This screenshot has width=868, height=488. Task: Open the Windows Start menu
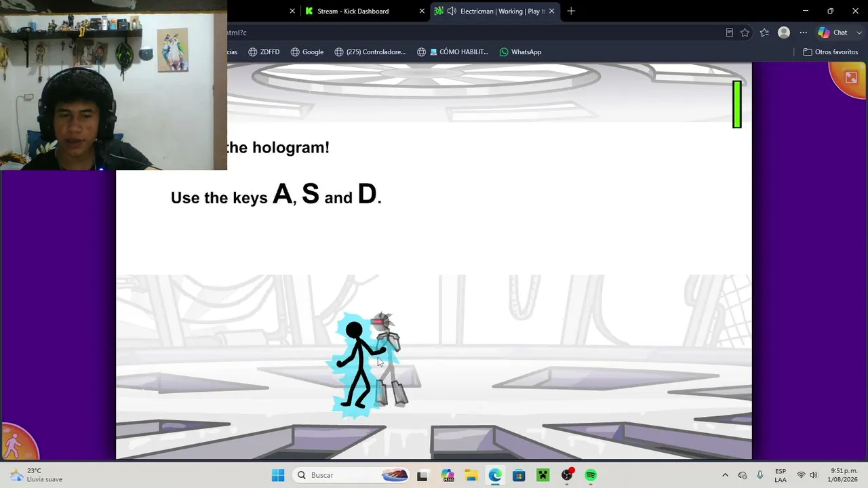tap(278, 475)
